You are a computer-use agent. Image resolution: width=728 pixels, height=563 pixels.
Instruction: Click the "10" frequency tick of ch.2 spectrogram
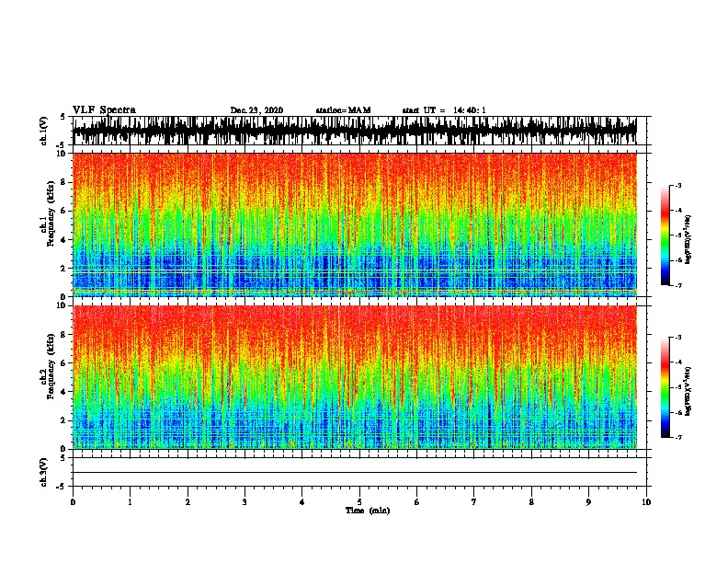click(x=63, y=305)
